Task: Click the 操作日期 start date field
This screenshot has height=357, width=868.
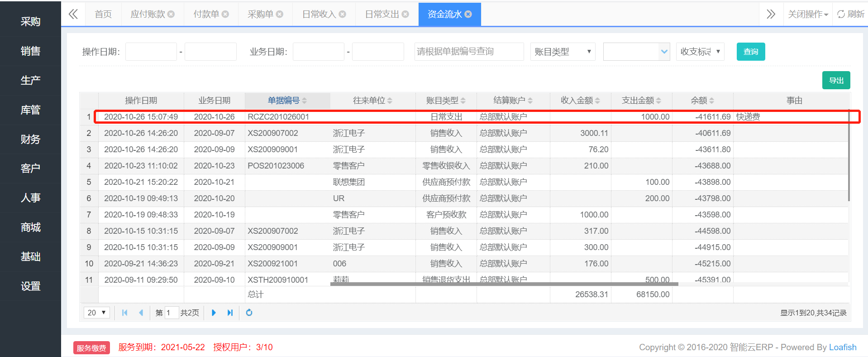Action: [x=151, y=52]
